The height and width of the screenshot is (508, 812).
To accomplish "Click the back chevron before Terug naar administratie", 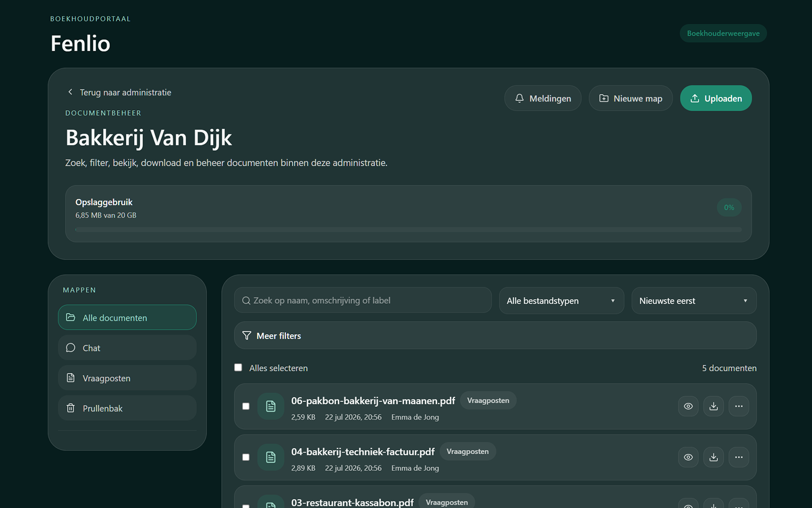I will point(70,92).
